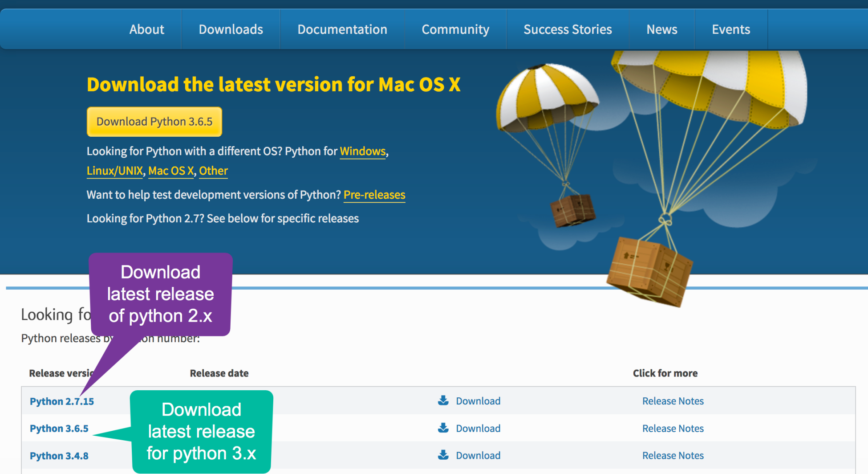Viewport: 868px width, 474px height.
Task: Follow the Mac OS X link
Action: pyautogui.click(x=171, y=171)
